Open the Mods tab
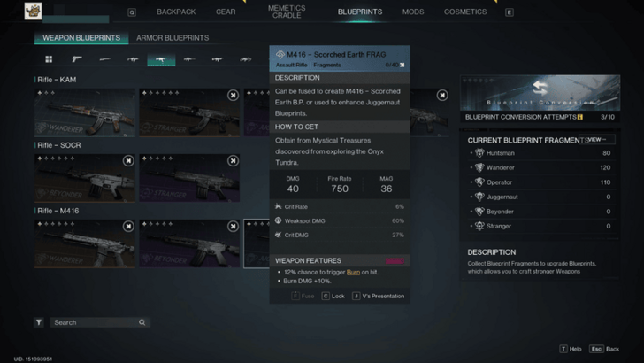The image size is (644, 363). [413, 12]
